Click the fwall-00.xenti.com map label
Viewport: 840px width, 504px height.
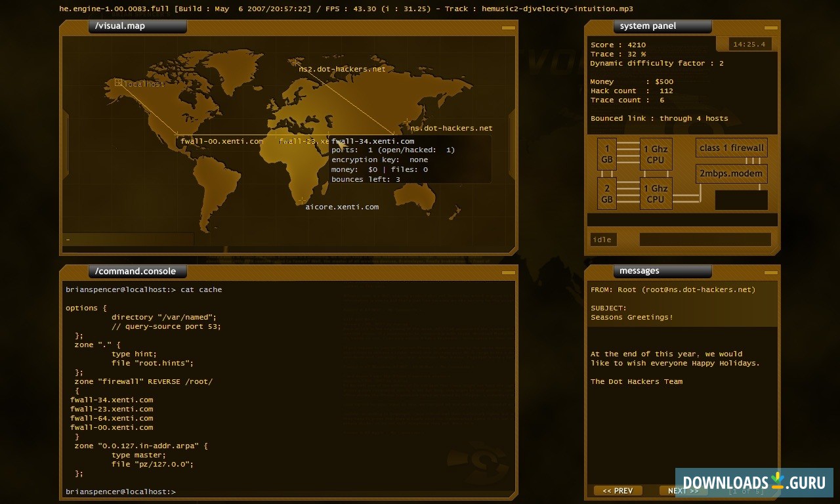222,141
